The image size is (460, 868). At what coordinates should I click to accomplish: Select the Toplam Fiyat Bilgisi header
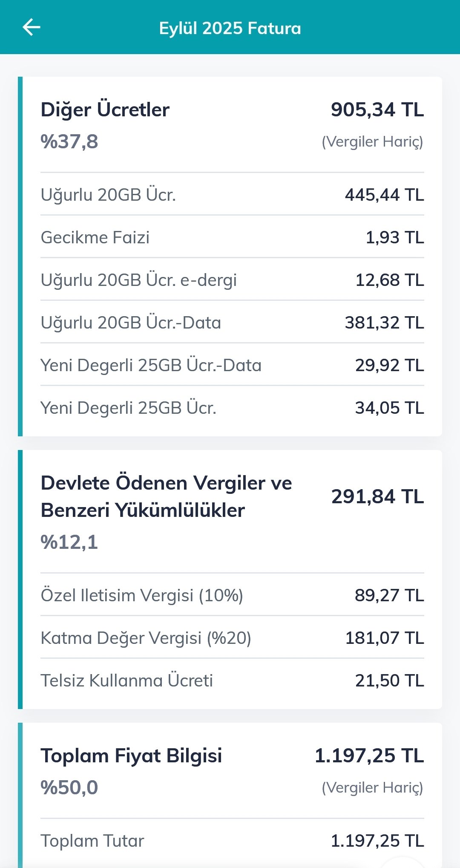[131, 756]
